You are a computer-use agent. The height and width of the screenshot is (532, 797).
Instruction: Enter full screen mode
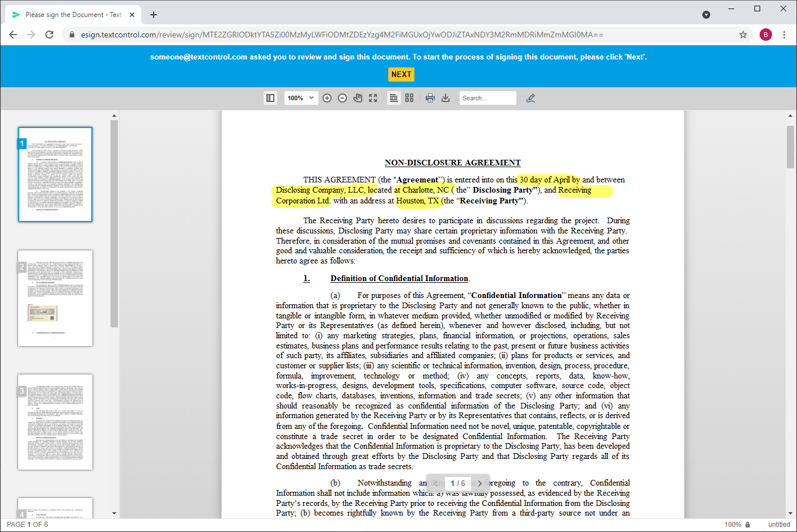373,98
